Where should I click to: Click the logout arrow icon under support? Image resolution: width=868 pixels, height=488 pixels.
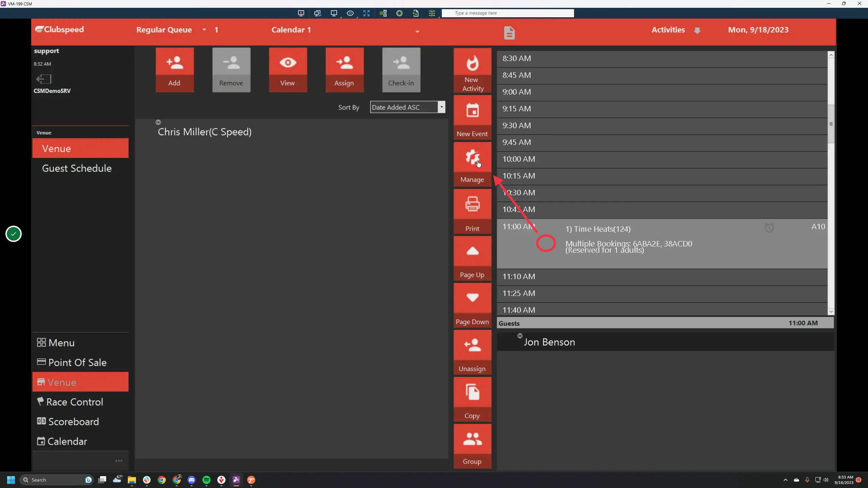click(43, 79)
